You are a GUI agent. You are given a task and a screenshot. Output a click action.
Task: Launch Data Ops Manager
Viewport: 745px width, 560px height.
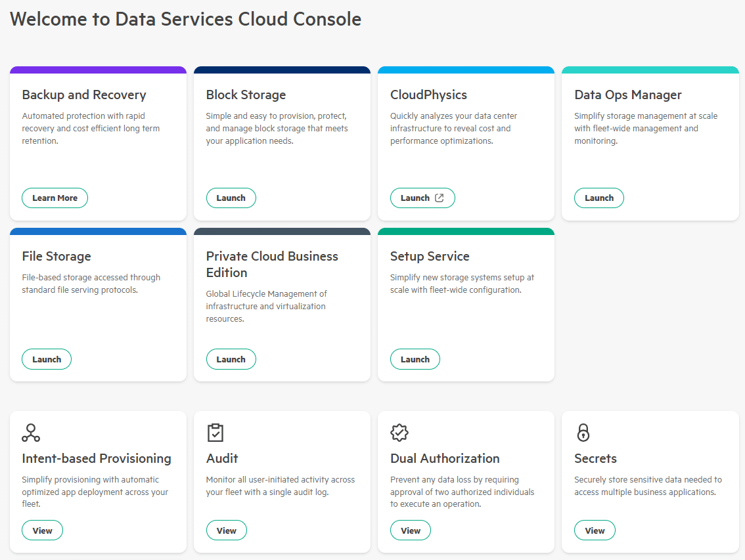pyautogui.click(x=598, y=198)
